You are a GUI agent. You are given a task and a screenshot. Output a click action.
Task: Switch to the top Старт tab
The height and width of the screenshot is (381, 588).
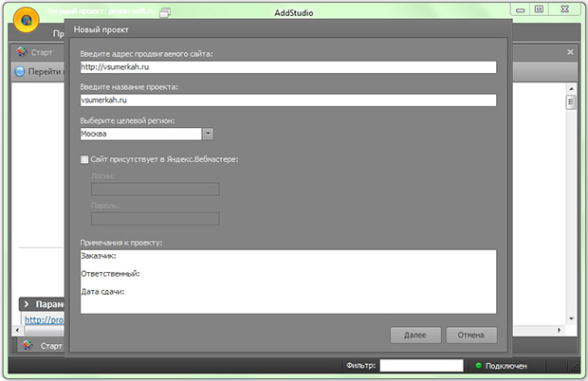(x=37, y=52)
